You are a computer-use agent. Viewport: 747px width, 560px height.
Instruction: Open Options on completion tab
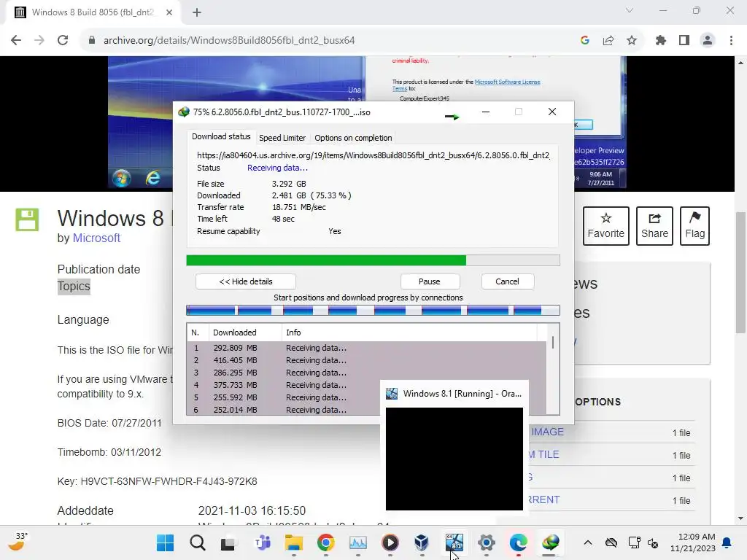click(353, 138)
